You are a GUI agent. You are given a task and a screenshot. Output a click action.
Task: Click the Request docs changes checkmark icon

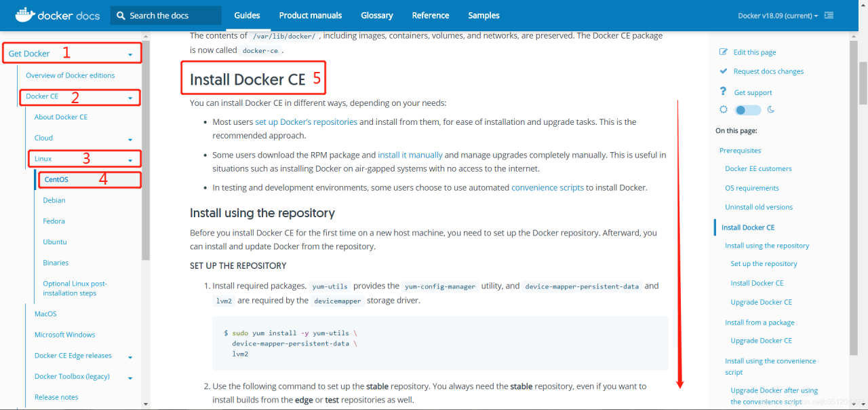[724, 71]
